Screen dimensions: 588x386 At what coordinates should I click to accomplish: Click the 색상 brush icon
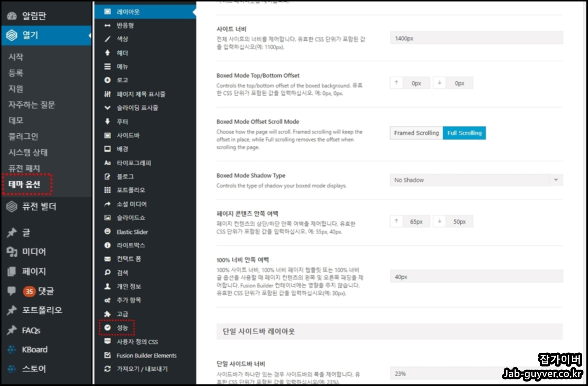coord(107,39)
